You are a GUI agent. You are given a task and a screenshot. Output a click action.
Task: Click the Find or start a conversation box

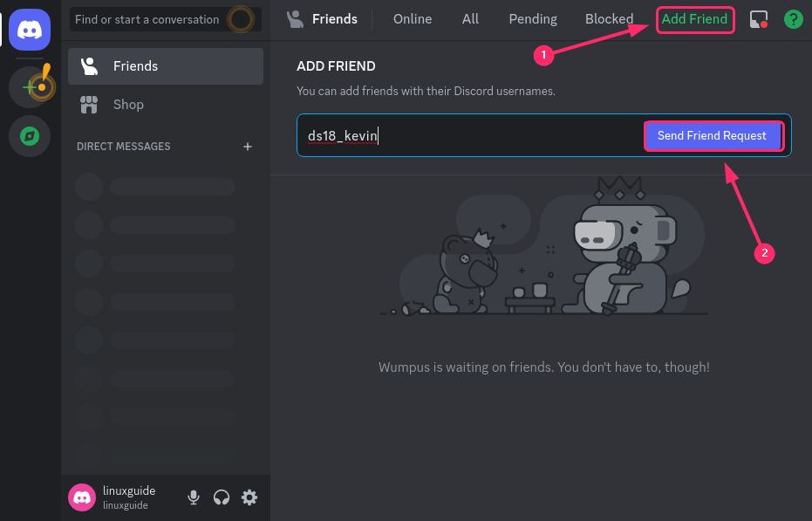148,19
